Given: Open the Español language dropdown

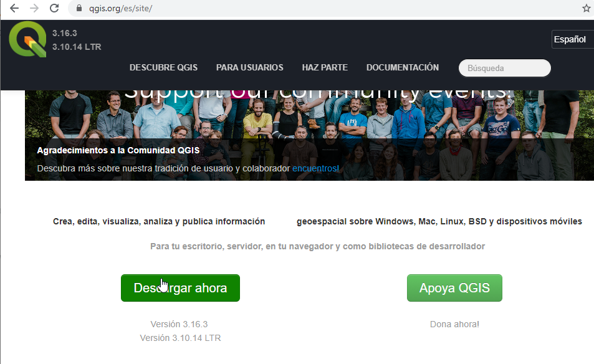Looking at the screenshot, I should (572, 39).
